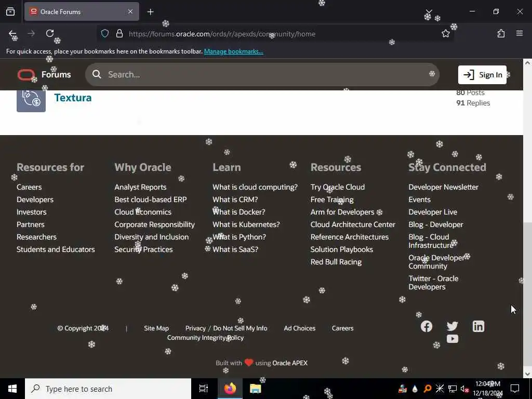Open the Cloud Economics link

(x=143, y=212)
